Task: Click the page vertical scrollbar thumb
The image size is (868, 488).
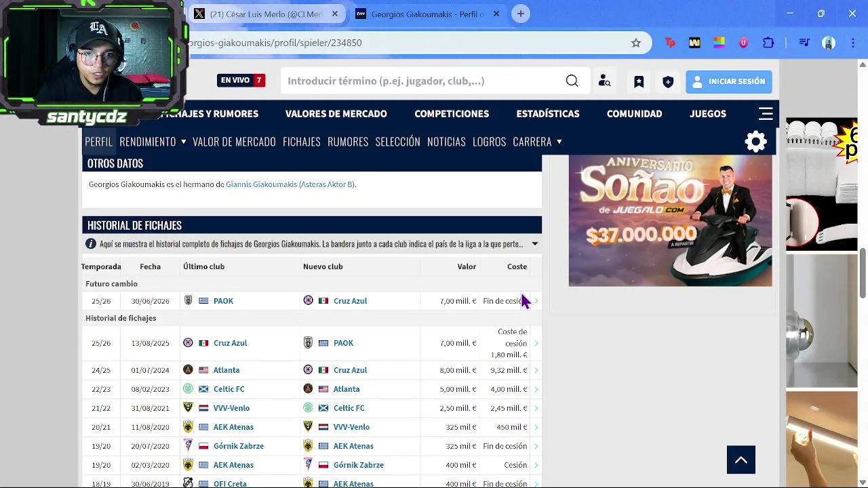Action: point(863,273)
